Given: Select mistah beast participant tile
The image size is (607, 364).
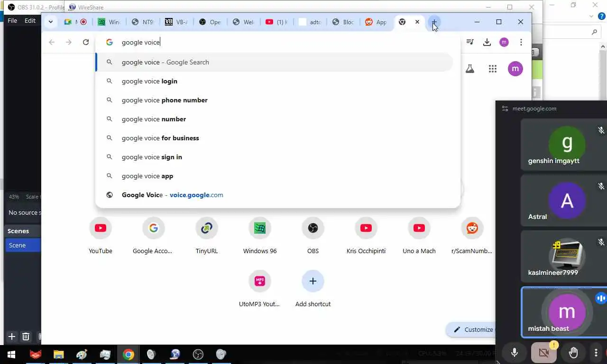Looking at the screenshot, I should coord(564,312).
